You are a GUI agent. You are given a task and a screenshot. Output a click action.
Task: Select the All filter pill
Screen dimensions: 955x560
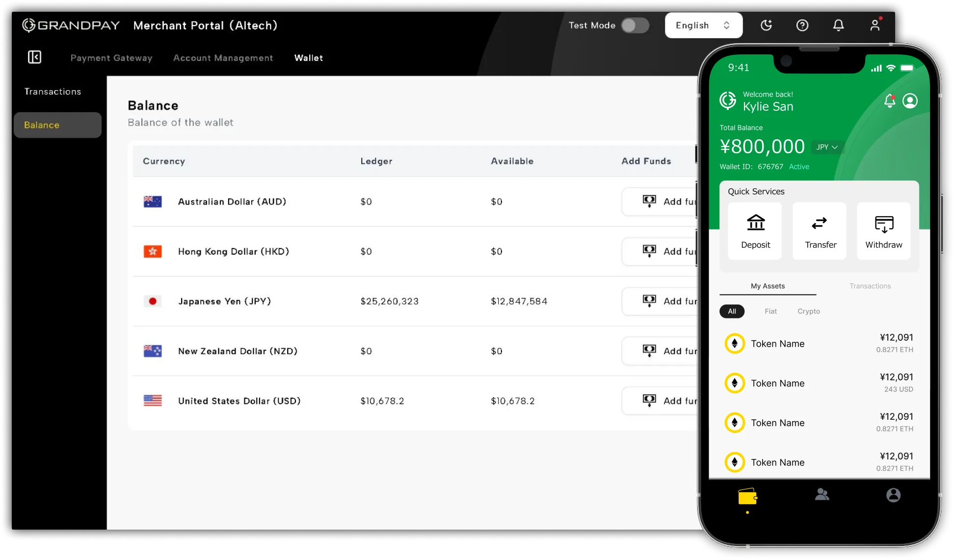(x=732, y=311)
